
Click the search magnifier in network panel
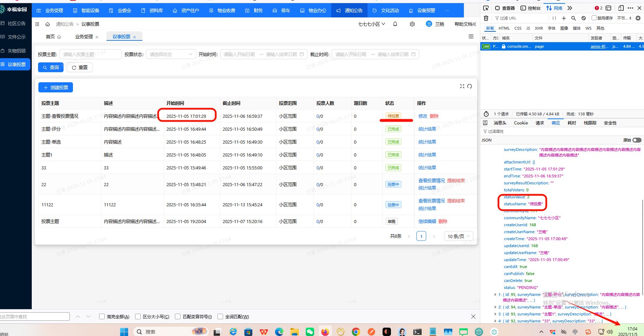[x=573, y=18]
